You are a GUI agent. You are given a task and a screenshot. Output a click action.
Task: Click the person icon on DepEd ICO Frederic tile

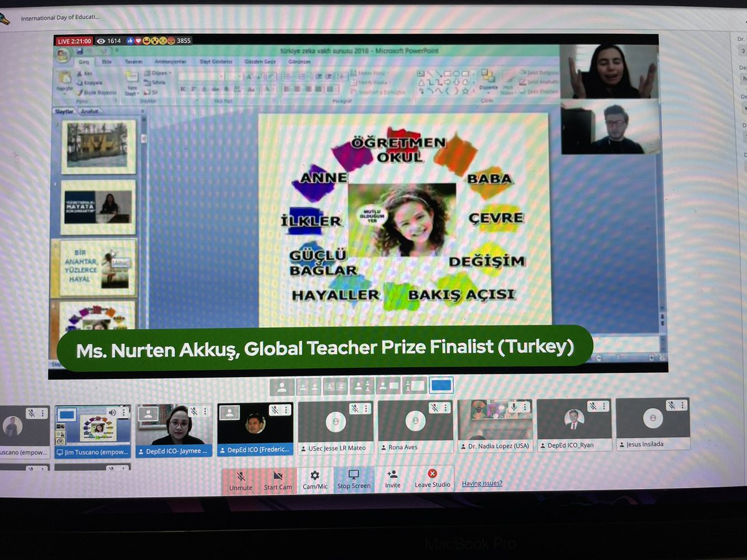tap(229, 412)
